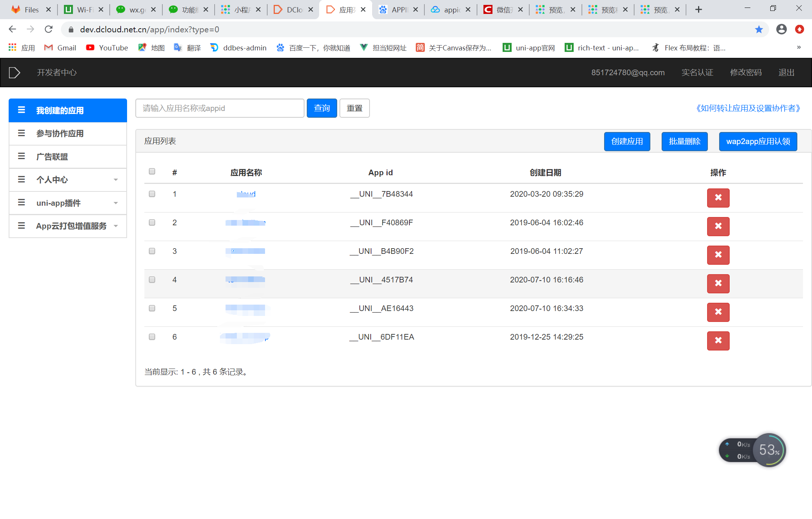The width and height of the screenshot is (812, 519).
Task: Delete the app __UNI__7B48344 with red X
Action: [718, 198]
